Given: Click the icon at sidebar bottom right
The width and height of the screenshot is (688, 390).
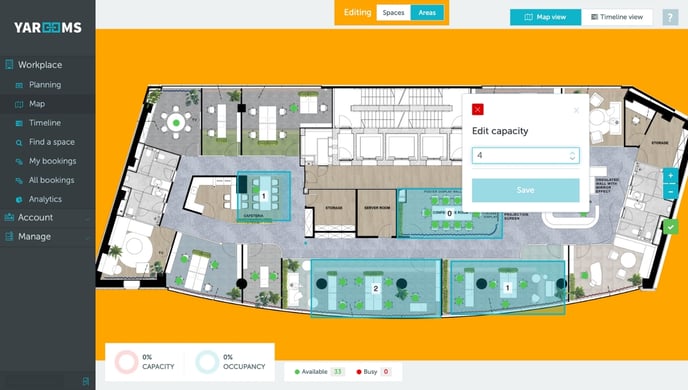Looking at the screenshot, I should coord(86,381).
